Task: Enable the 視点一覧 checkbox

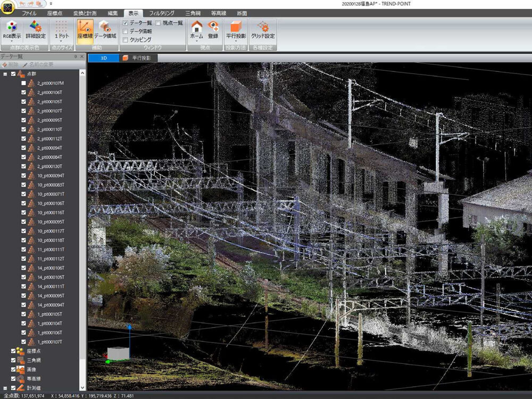Action: (x=158, y=23)
